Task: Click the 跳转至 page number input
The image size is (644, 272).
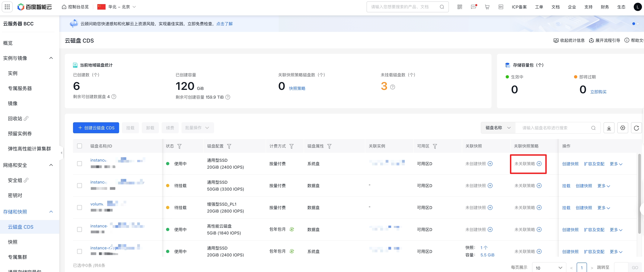Action: [x=621, y=268]
